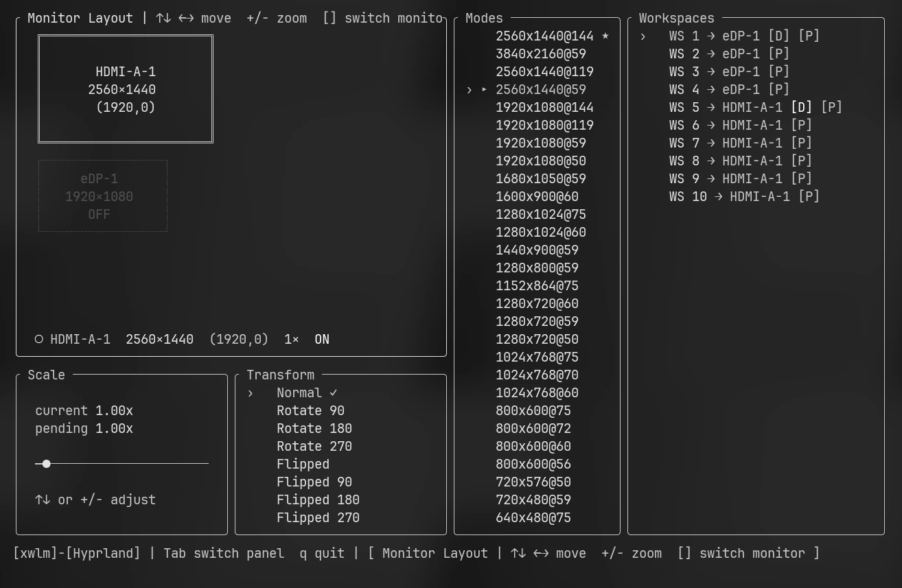The width and height of the screenshot is (902, 588).
Task: Click the arrow marker beside 2560x1440@59
Action: 484,89
